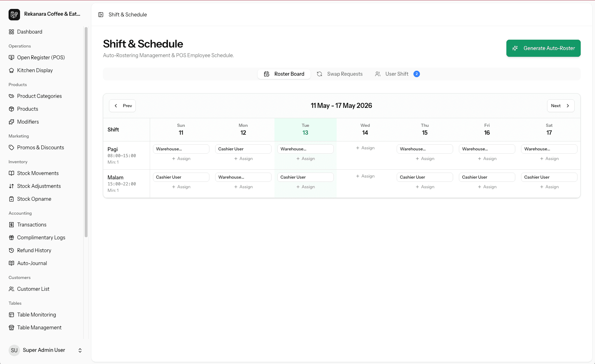This screenshot has height=364, width=595.
Task: Click the SU avatar badge
Action: pyautogui.click(x=14, y=350)
